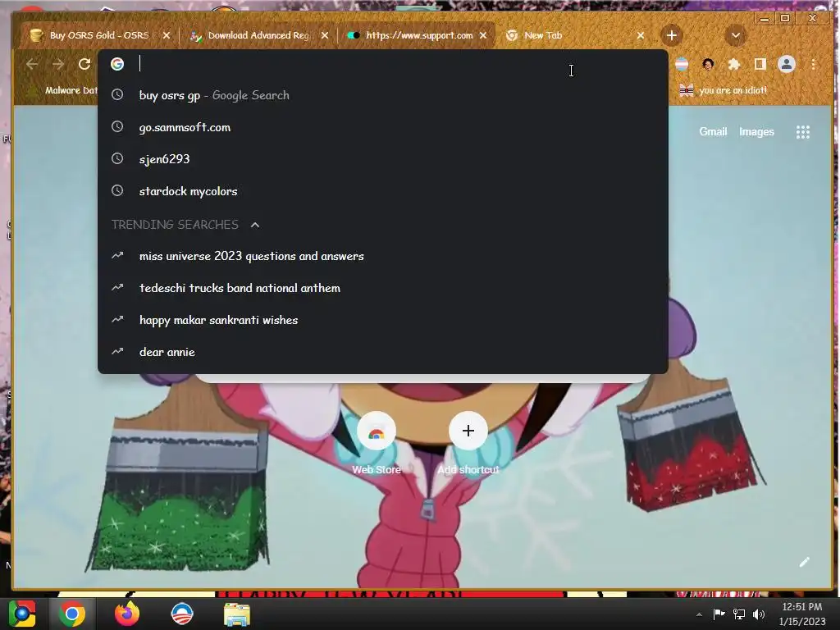
Task: Open the Images link
Action: 756,132
